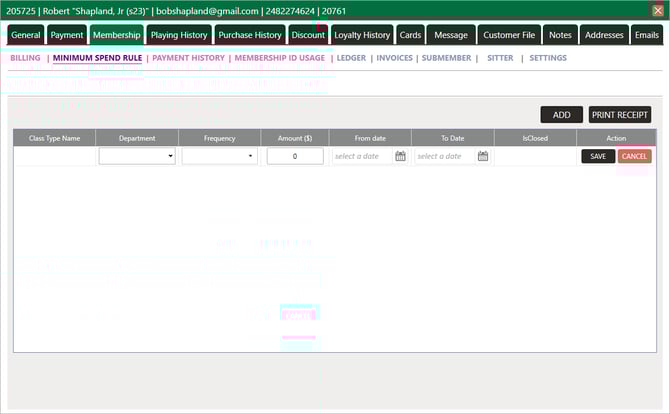The height and width of the screenshot is (414, 670).
Task: Expand the Department dropdown
Action: pyautogui.click(x=137, y=156)
